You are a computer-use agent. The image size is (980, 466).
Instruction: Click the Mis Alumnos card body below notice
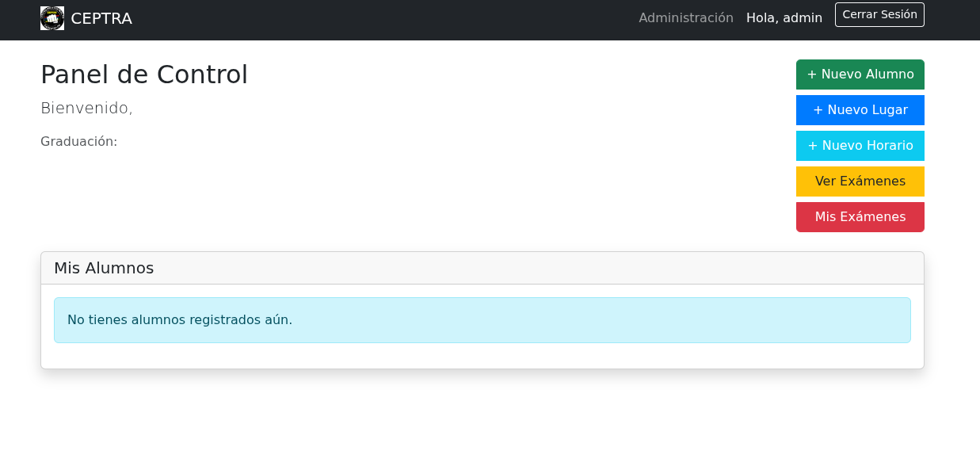(482, 356)
